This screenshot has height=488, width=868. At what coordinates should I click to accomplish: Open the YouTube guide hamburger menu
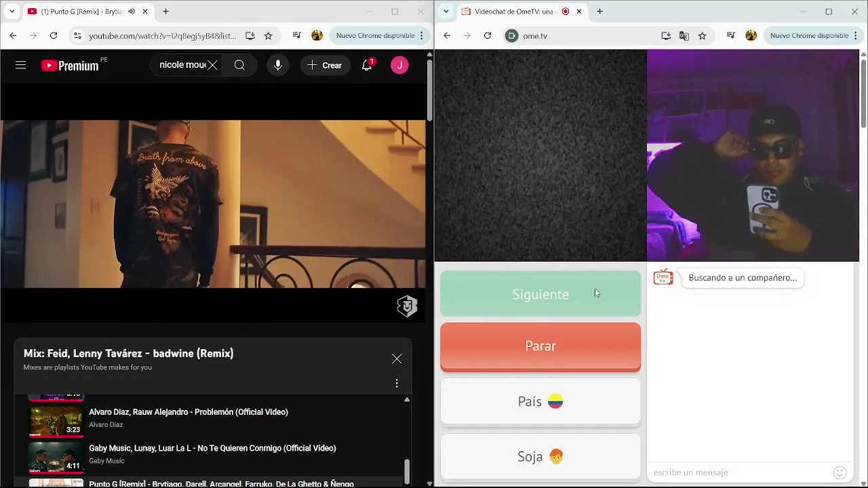coord(20,65)
